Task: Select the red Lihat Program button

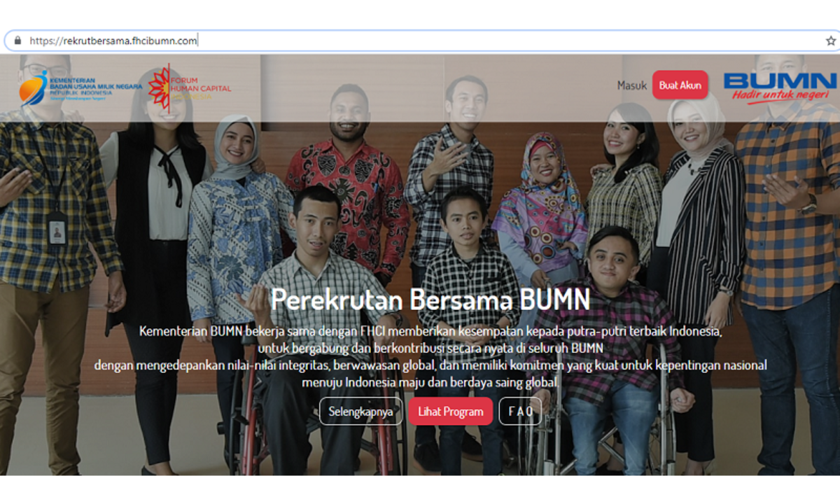Action: click(x=451, y=412)
